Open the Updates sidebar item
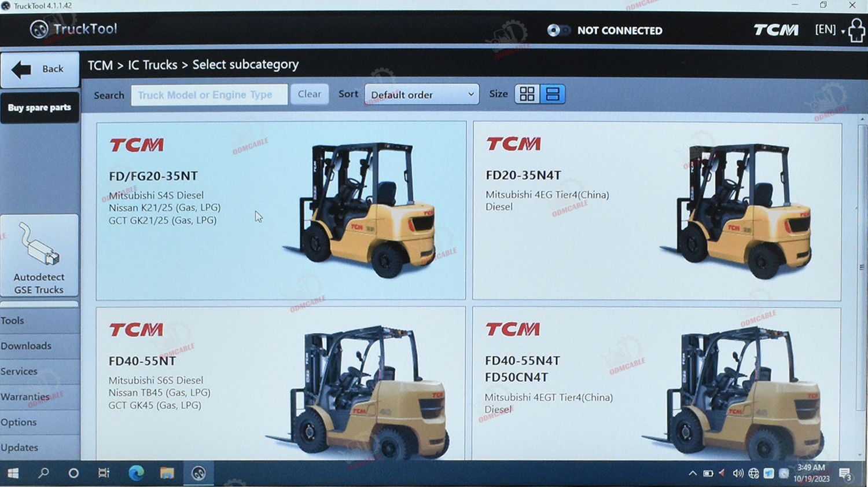Image resolution: width=868 pixels, height=487 pixels. [x=39, y=448]
